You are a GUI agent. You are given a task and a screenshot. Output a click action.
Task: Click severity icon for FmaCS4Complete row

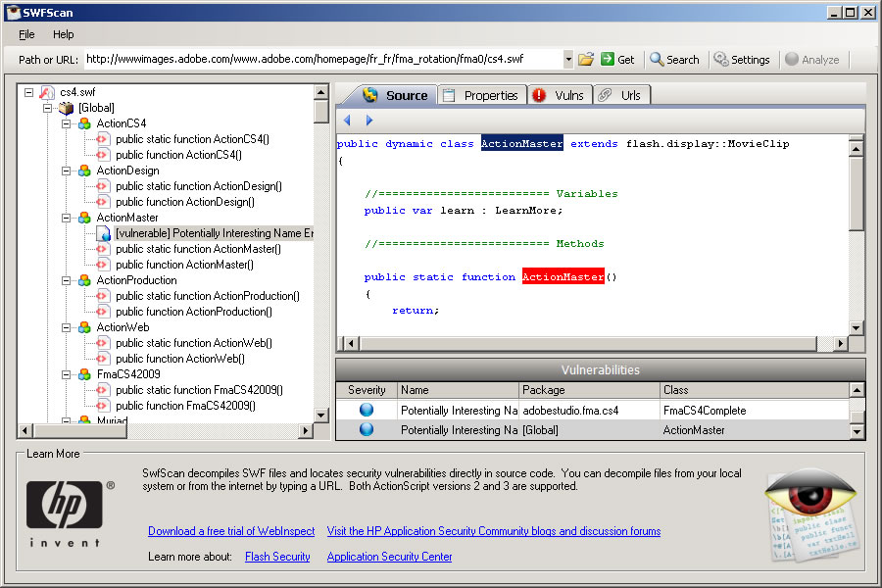tap(367, 411)
